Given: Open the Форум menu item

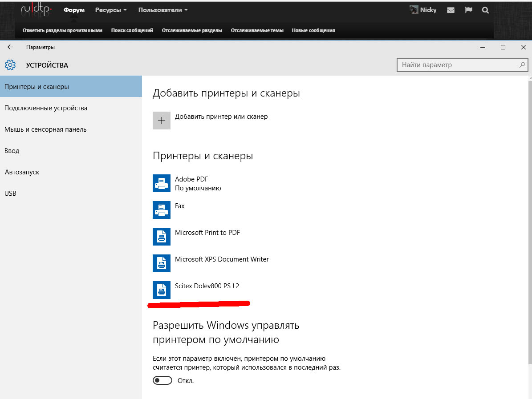Looking at the screenshot, I should pos(74,10).
